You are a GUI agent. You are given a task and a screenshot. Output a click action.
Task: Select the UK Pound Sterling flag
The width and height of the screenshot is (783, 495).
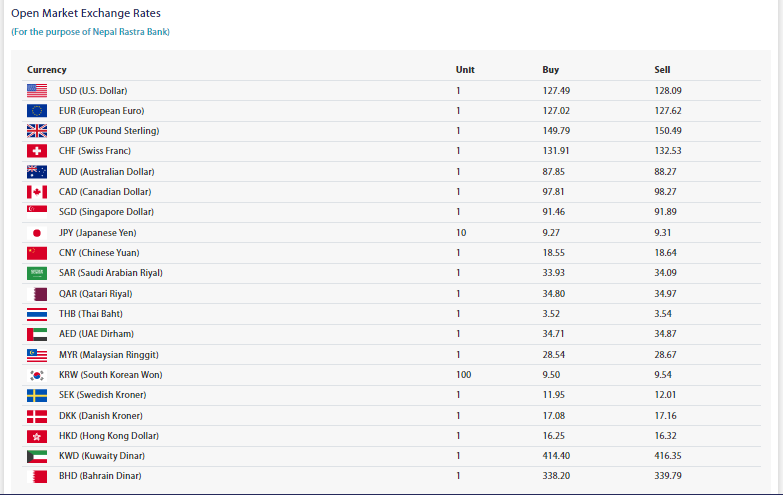pyautogui.click(x=37, y=131)
